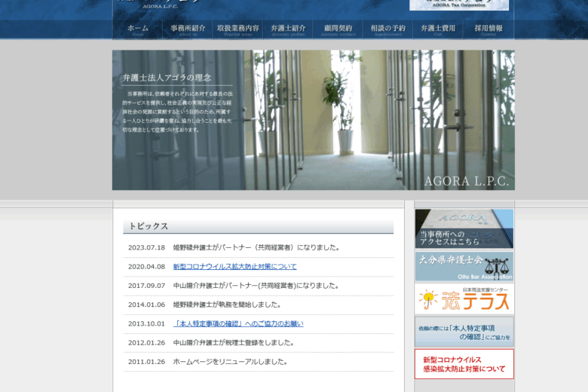Click the 2023.07.18 姫野綾弁護士 partner news entry
The width and height of the screenshot is (588, 392).
coord(256,247)
